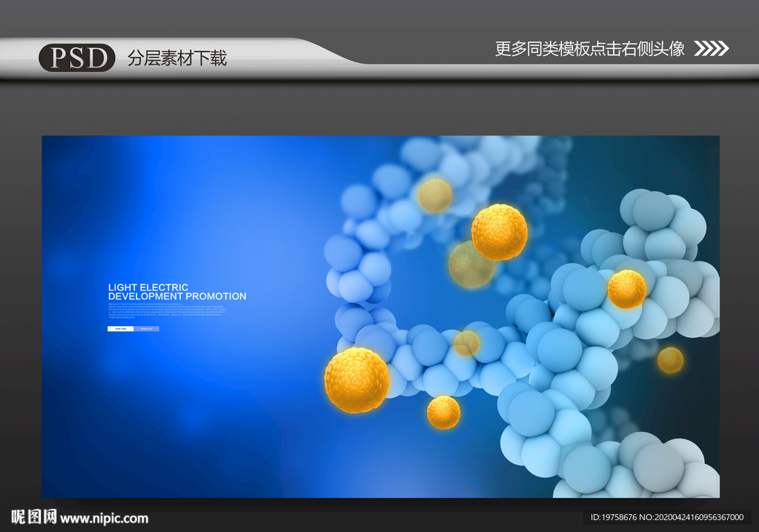Click the ID:19758676 number text
Screen dimensions: 759x532
(613, 517)
